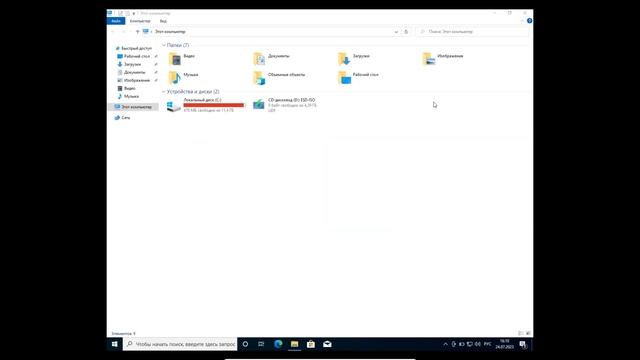
Task: Select Изображения in Quick access sidebar
Action: tap(133, 80)
